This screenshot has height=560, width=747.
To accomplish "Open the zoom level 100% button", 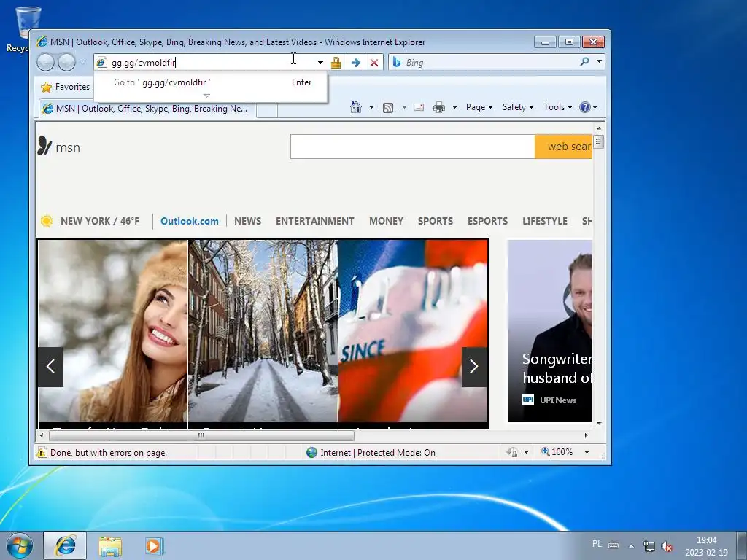I will coord(557,452).
